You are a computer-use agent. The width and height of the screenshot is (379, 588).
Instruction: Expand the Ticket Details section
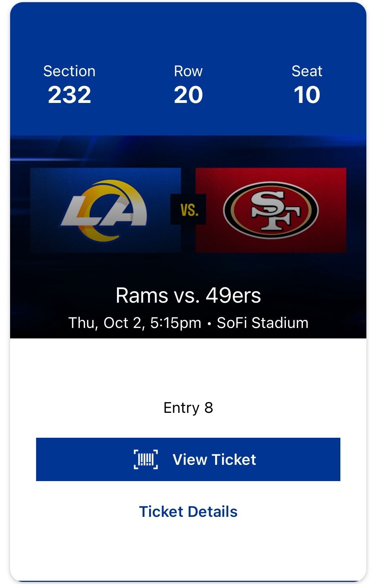tap(188, 511)
